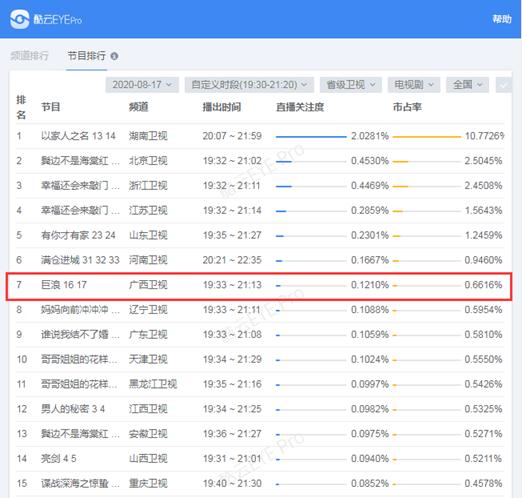
Task: Select program 满仓进城 31 32 33
Action: 80,260
